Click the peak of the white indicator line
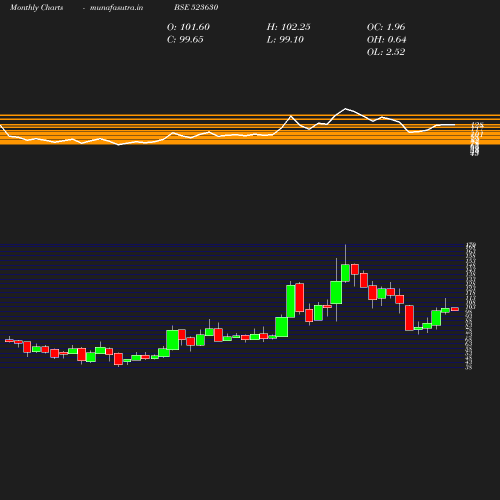The height and width of the screenshot is (500, 500). pyautogui.click(x=345, y=109)
